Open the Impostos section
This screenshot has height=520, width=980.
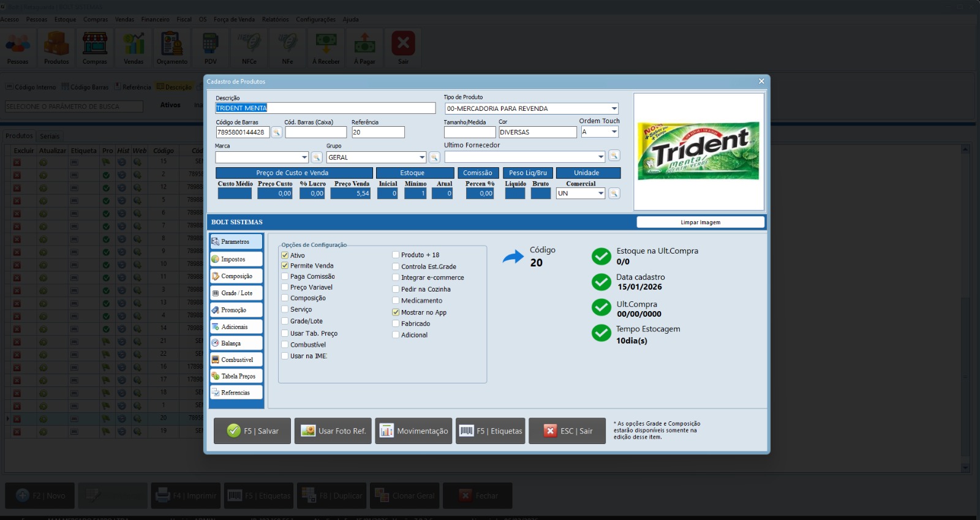click(x=236, y=259)
